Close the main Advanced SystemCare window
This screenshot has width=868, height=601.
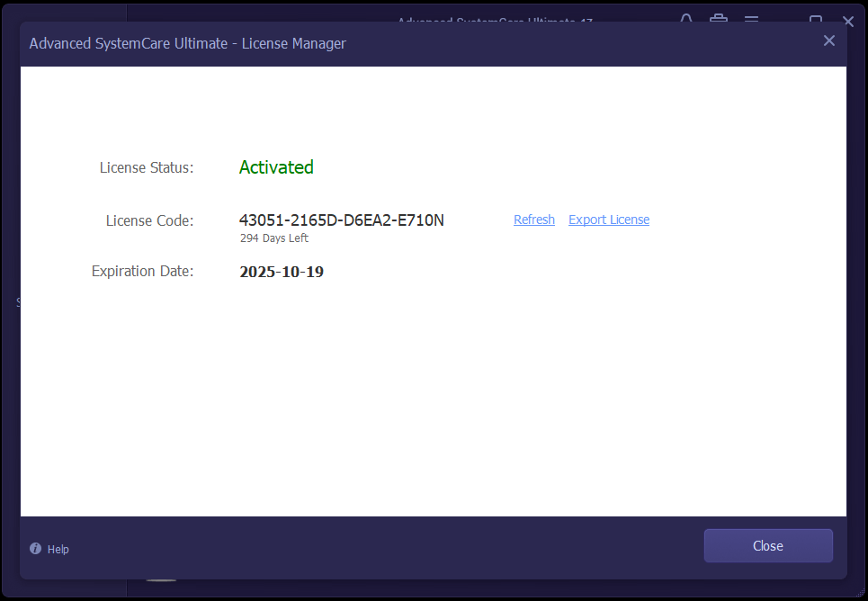coord(848,21)
